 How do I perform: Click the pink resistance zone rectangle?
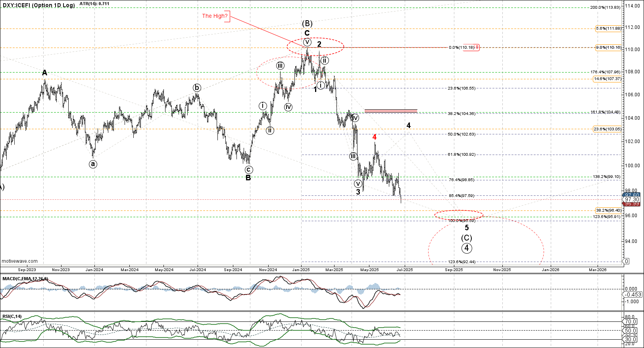point(390,111)
